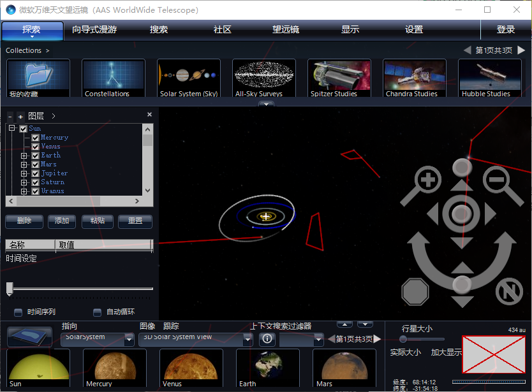The height and width of the screenshot is (392, 532).
Task: Open the Hubble Studies collection
Action: [490, 78]
